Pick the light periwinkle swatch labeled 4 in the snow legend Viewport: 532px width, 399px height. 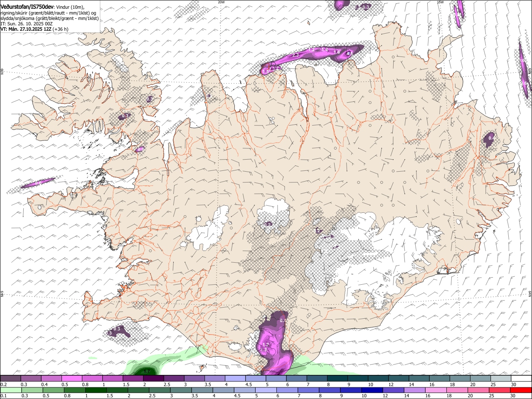click(x=235, y=379)
